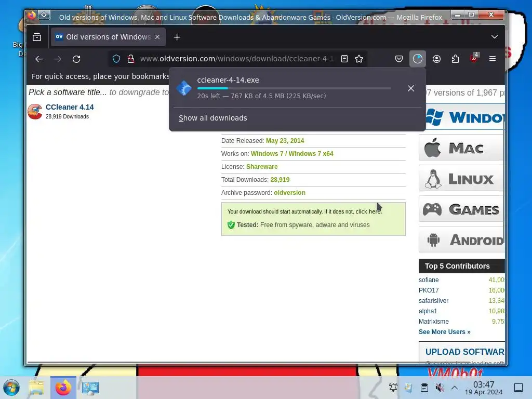Select the Old versions of Windows tab
Screen dimensions: 532x399
(x=108, y=37)
